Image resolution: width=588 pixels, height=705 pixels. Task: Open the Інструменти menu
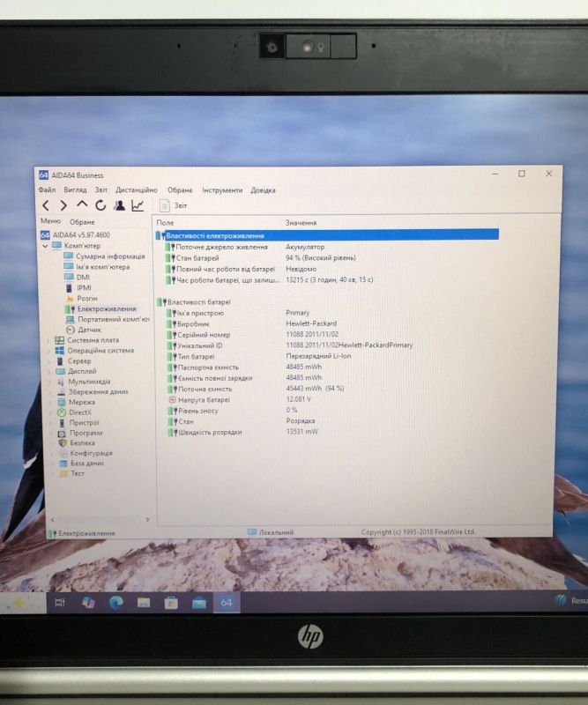pos(222,190)
